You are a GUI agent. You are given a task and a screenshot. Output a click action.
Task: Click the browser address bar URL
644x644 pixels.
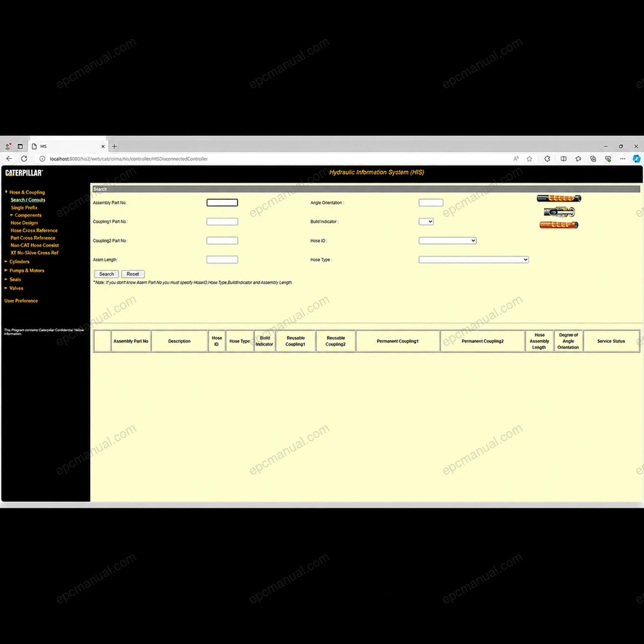pos(129,159)
